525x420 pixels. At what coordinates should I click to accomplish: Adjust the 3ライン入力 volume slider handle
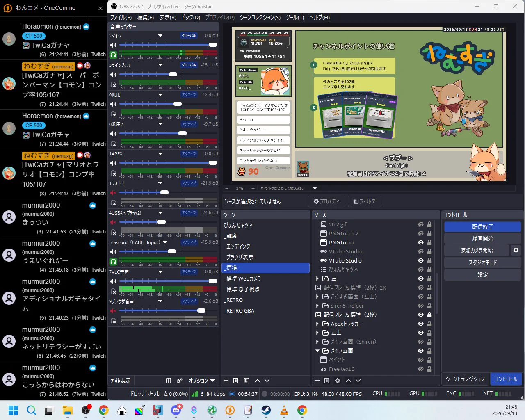click(x=173, y=74)
